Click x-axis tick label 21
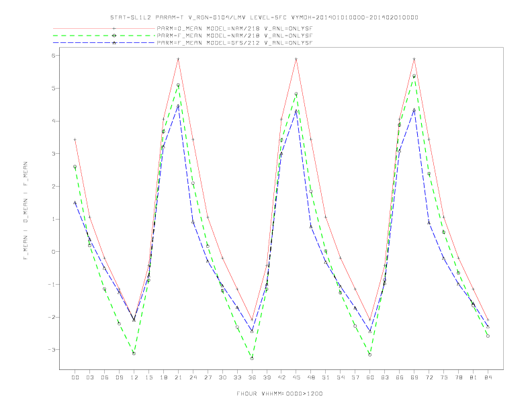532x411 pixels. click(178, 377)
